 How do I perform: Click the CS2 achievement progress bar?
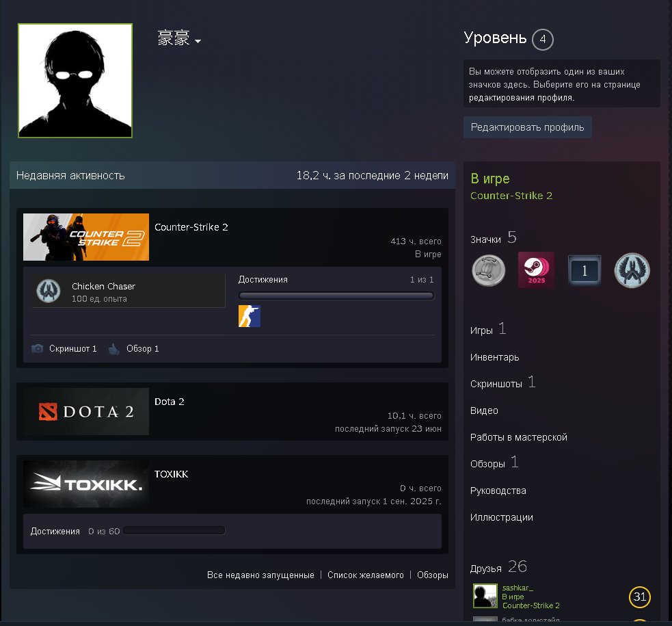[x=336, y=296]
